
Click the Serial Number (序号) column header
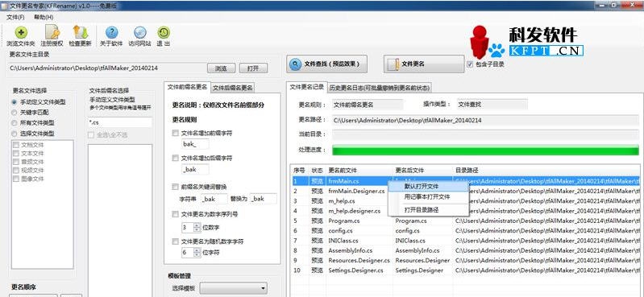click(300, 170)
